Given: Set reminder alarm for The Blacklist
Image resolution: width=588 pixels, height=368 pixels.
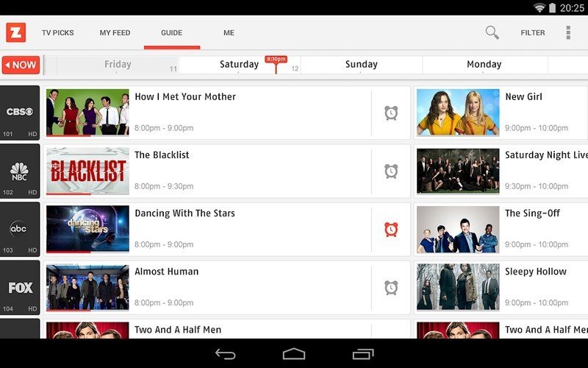Looking at the screenshot, I should pos(391,171).
